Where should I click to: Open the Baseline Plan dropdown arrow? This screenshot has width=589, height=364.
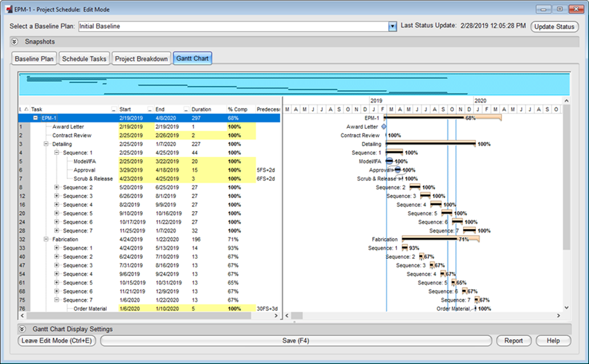point(393,26)
